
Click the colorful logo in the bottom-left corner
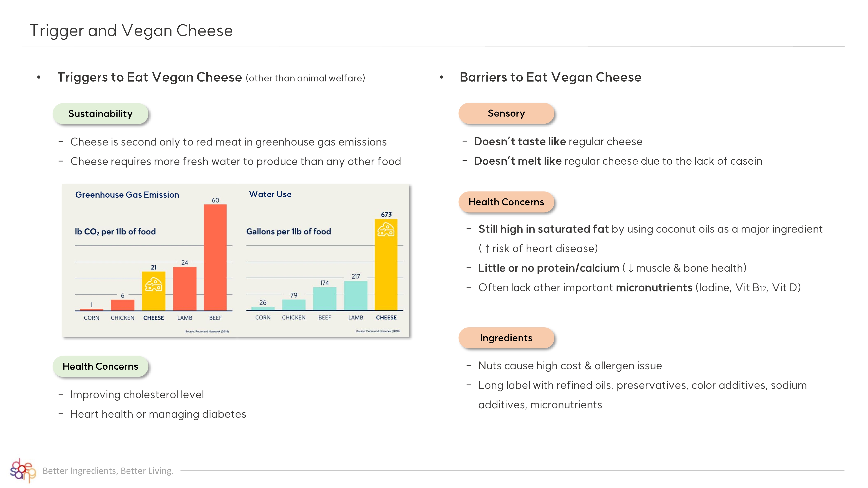[x=22, y=470]
